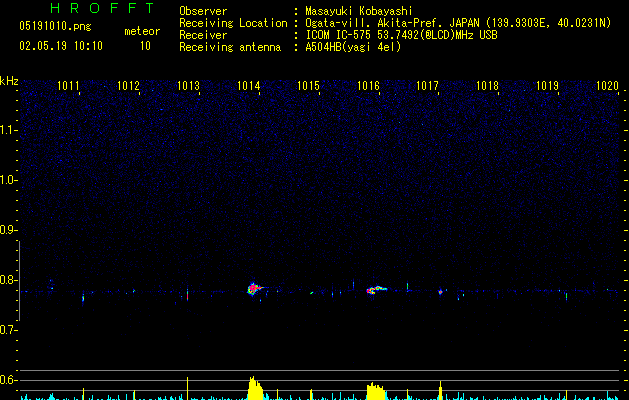Image resolution: width=629 pixels, height=400 pixels.
Task: Click the 0.9 kHz axis label
Action: click(9, 230)
